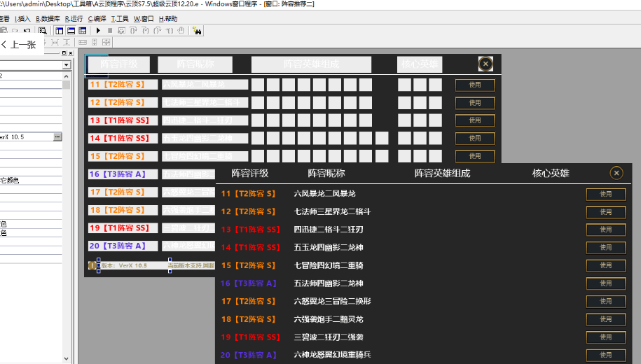Click the magnifier preview toolbar icon
The width and height of the screenshot is (641, 364).
point(43,31)
